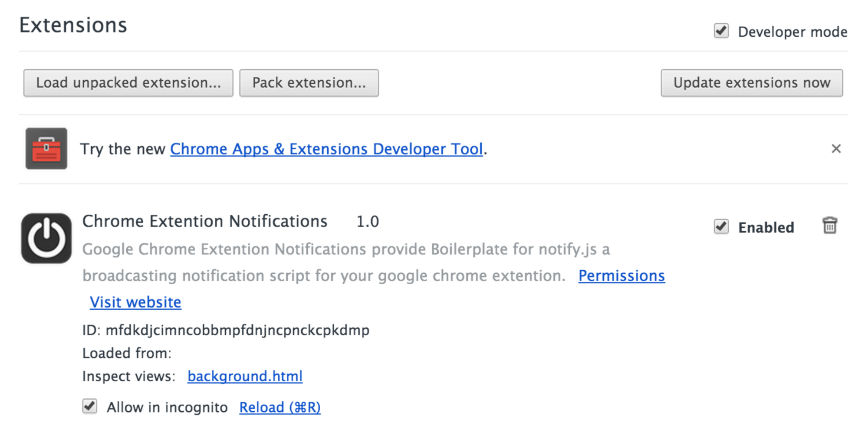Inspect the background.html view
This screenshot has height=426, width=868.
(245, 376)
